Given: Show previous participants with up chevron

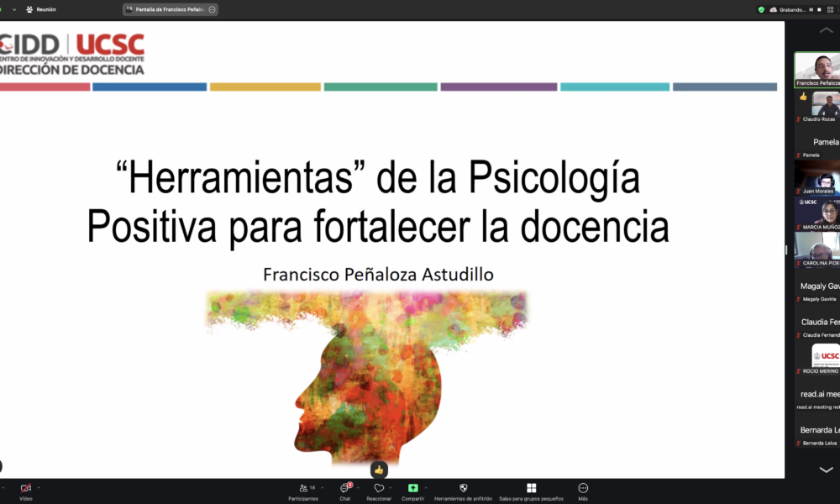Looking at the screenshot, I should [x=826, y=30].
